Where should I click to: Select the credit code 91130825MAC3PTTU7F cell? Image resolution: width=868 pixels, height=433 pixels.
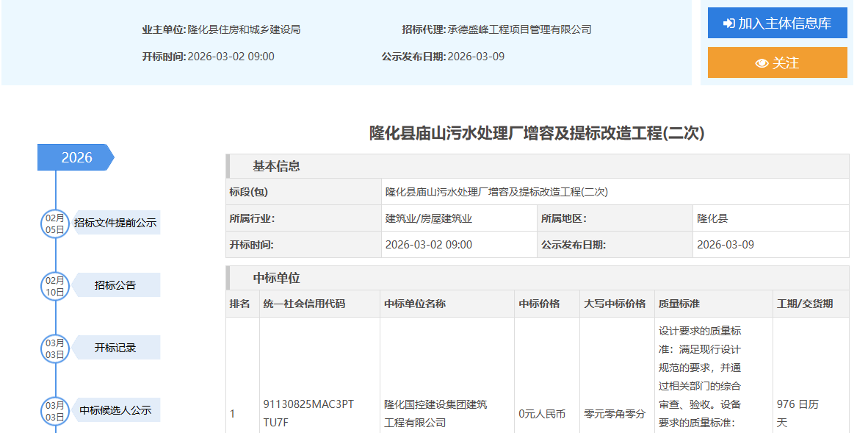coord(308,413)
